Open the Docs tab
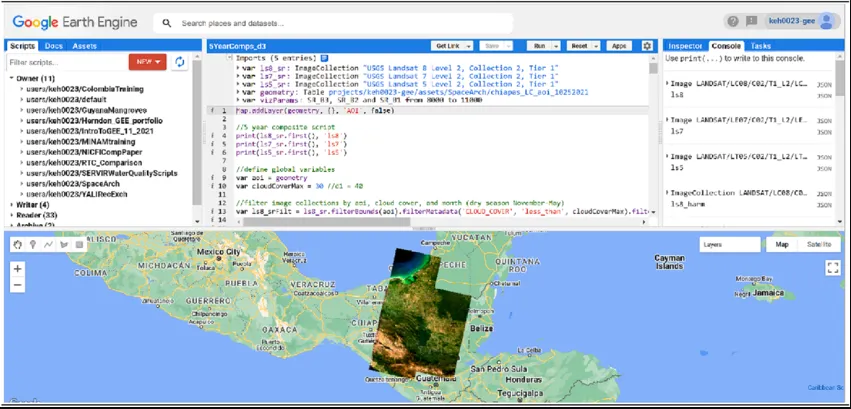Image resolution: width=851 pixels, height=409 pixels. coord(54,46)
